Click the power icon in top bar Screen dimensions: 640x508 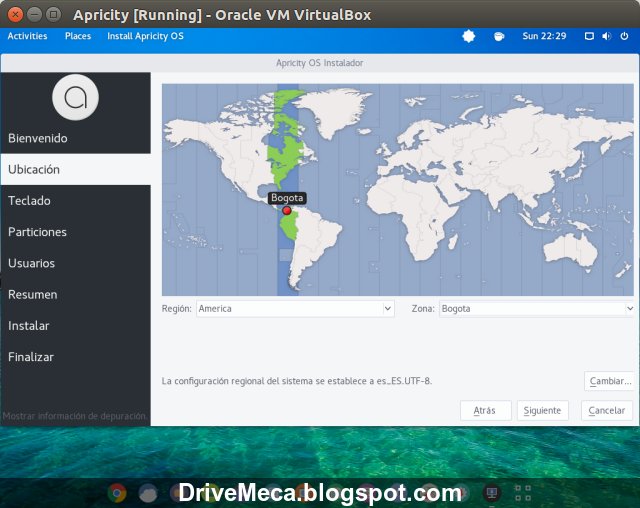click(x=624, y=36)
